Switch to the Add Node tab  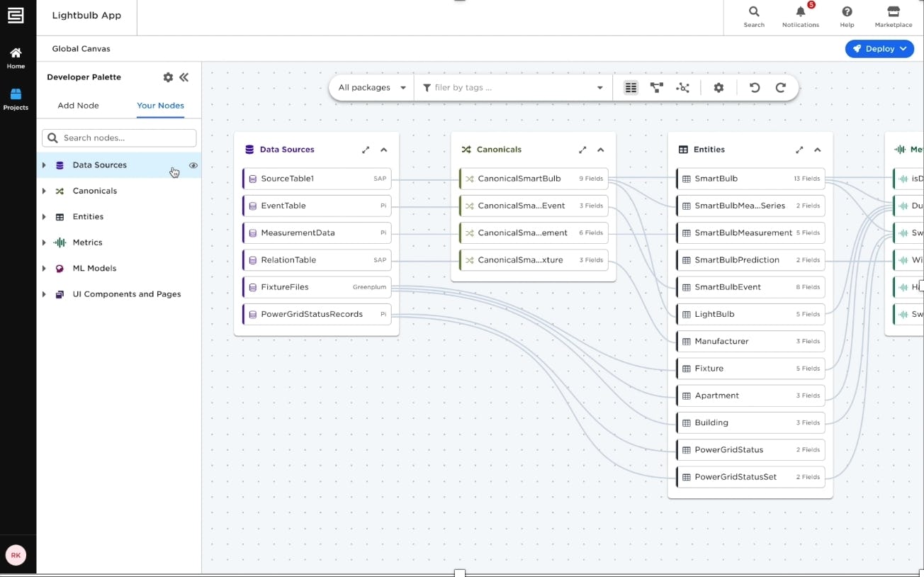pyautogui.click(x=78, y=105)
